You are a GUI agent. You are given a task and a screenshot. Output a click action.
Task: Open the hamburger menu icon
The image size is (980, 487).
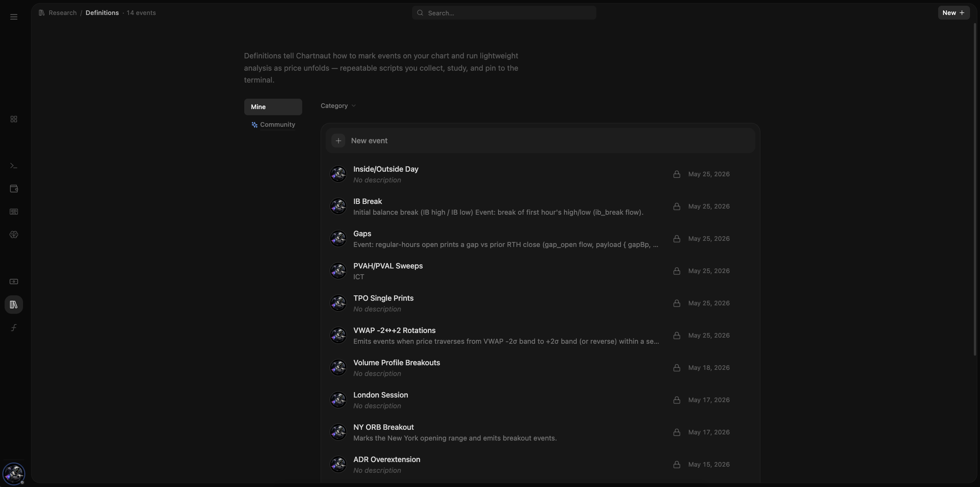[14, 17]
